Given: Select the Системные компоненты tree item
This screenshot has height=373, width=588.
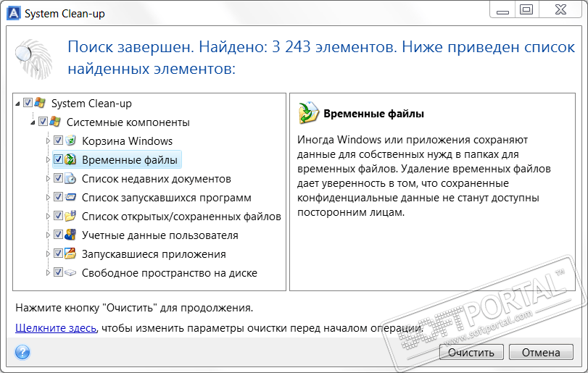Looking at the screenshot, I should 128,122.
